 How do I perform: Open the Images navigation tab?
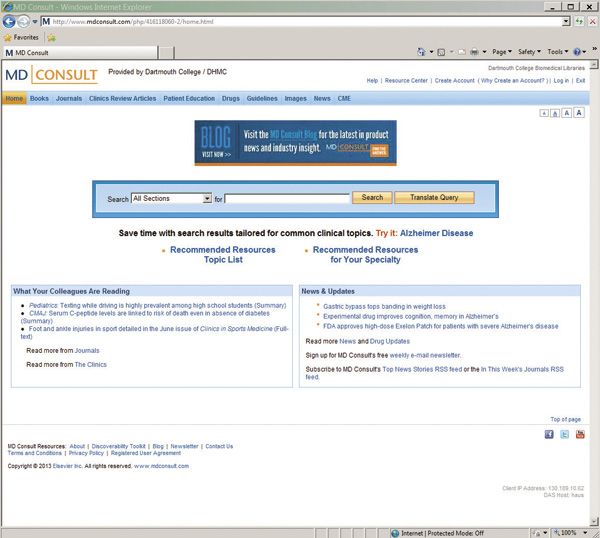tap(296, 98)
